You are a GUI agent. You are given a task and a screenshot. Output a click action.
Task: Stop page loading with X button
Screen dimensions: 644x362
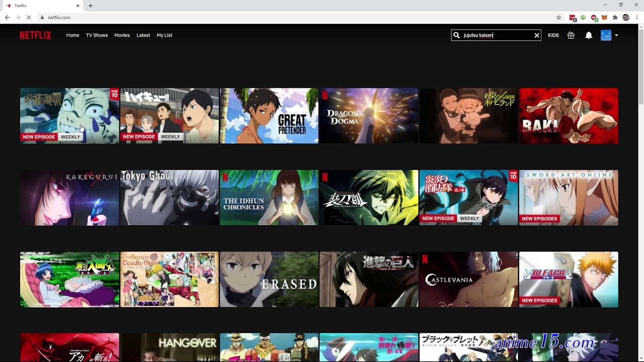click(x=29, y=17)
